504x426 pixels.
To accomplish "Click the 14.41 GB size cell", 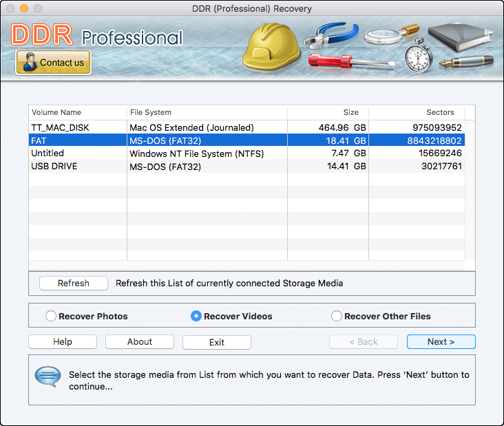I will tap(328, 167).
